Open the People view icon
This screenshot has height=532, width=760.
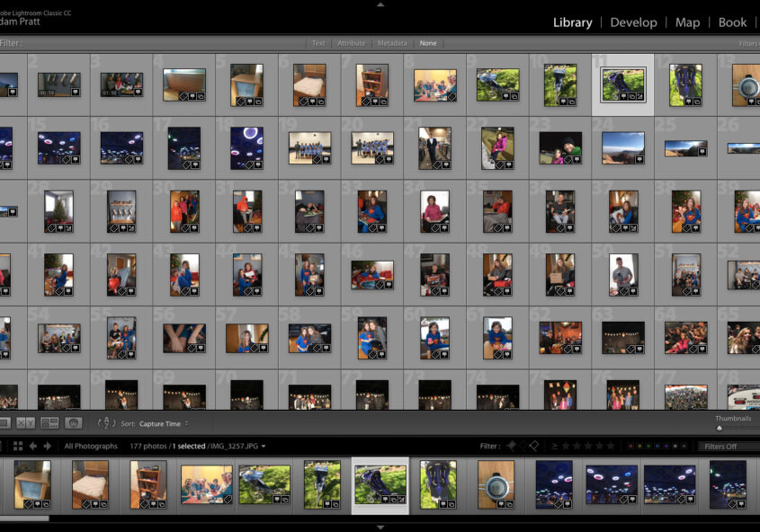coord(72,422)
